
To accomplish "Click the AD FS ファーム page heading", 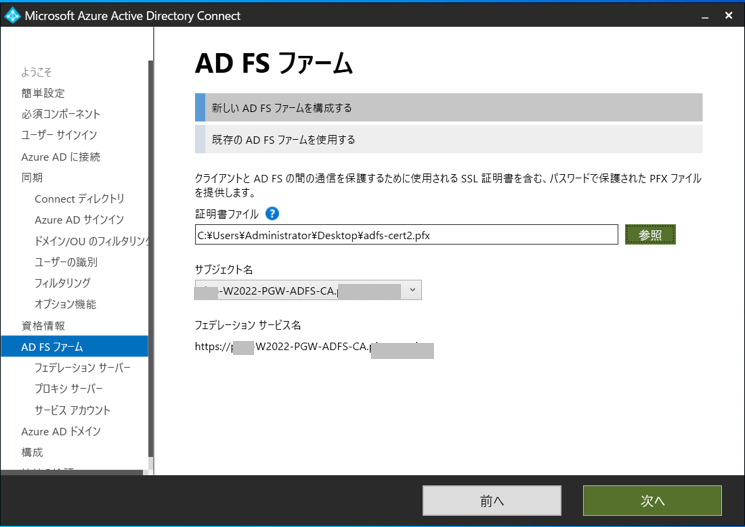I will tap(274, 63).
